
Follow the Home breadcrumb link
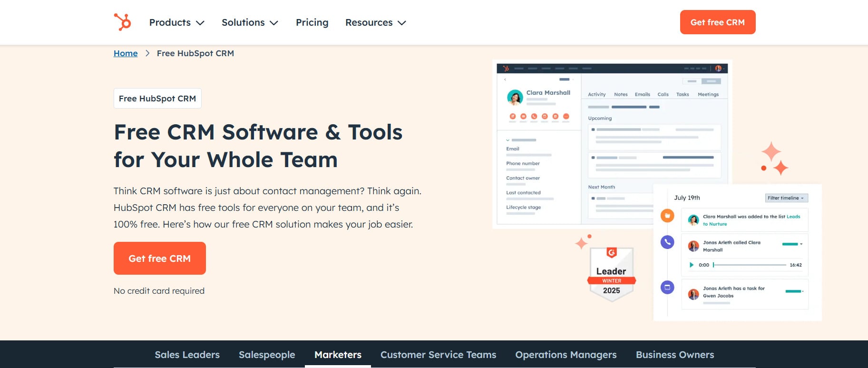point(126,53)
